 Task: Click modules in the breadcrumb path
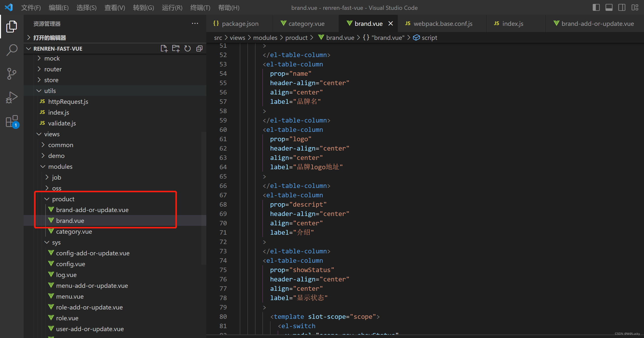265,38
